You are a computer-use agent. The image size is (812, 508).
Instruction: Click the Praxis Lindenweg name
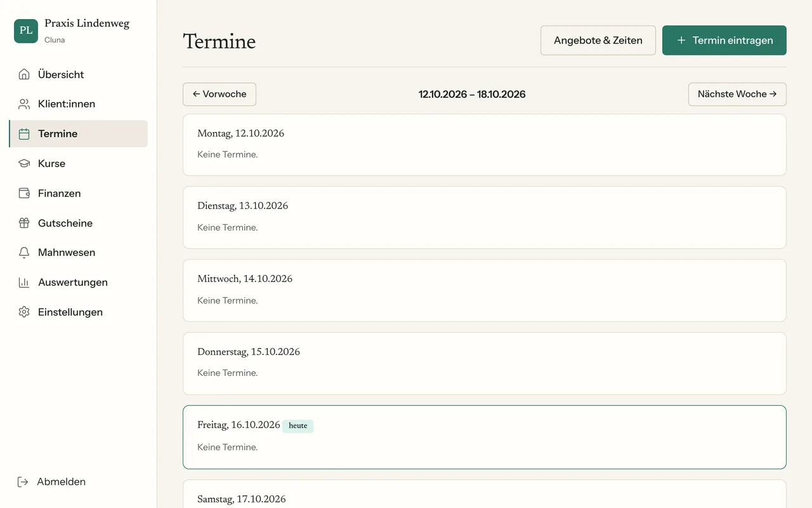tap(87, 23)
